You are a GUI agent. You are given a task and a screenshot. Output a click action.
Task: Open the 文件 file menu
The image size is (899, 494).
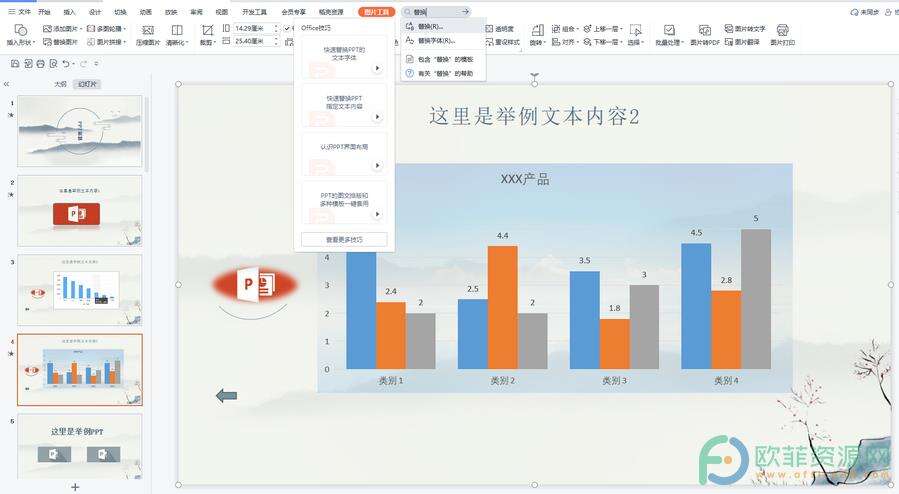click(19, 11)
